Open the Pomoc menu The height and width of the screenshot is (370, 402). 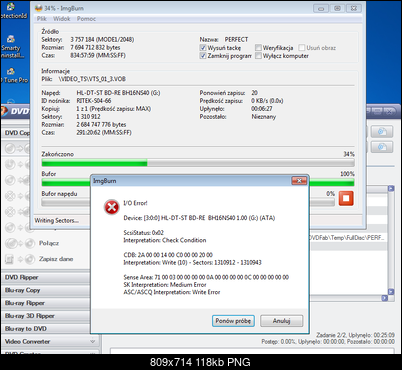click(86, 19)
